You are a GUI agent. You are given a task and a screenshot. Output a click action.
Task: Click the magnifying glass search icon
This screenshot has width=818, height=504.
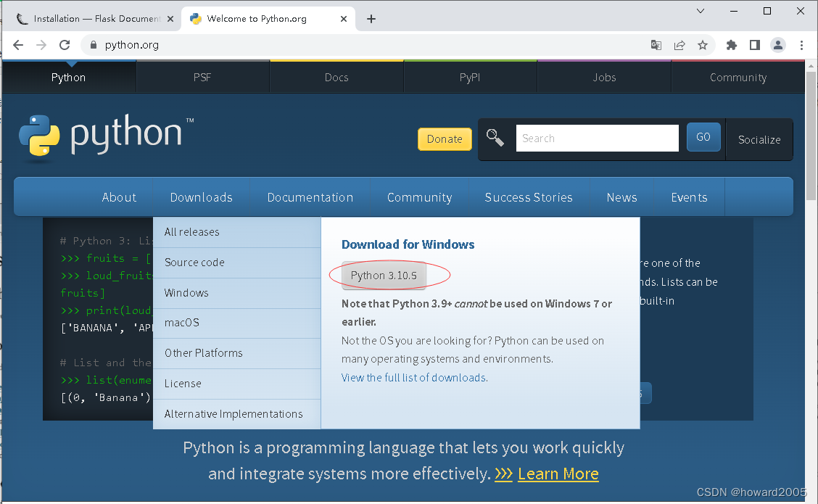[495, 138]
